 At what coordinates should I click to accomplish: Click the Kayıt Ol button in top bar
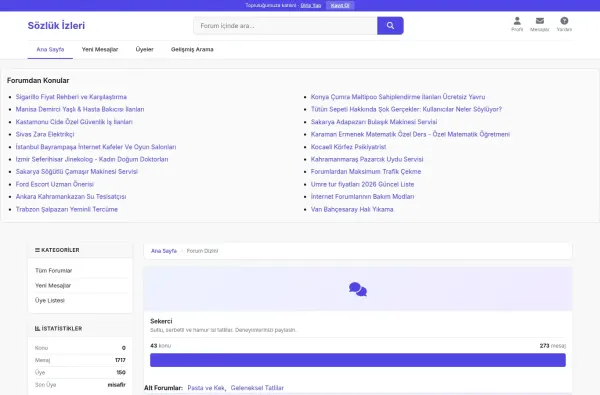click(340, 5)
